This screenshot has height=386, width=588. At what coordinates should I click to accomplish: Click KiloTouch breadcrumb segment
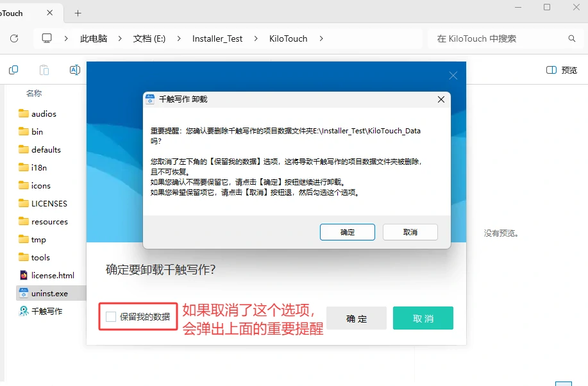(288, 38)
